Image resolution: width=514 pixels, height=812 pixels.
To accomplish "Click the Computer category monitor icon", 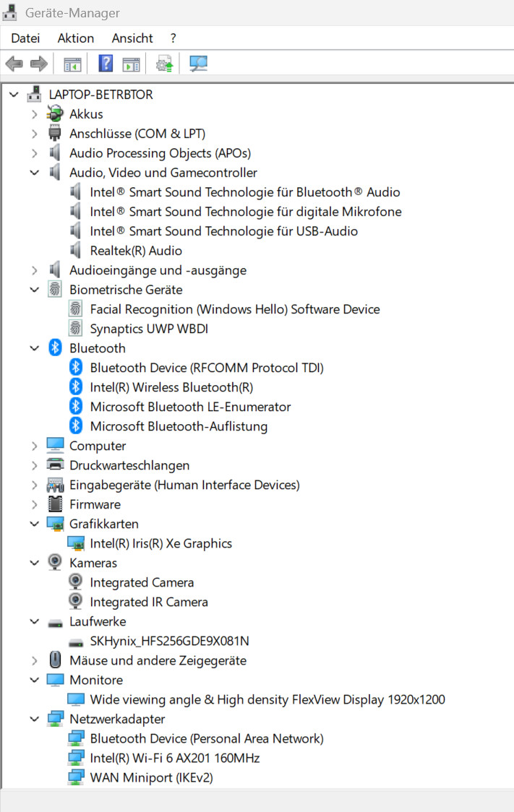I will 55,445.
